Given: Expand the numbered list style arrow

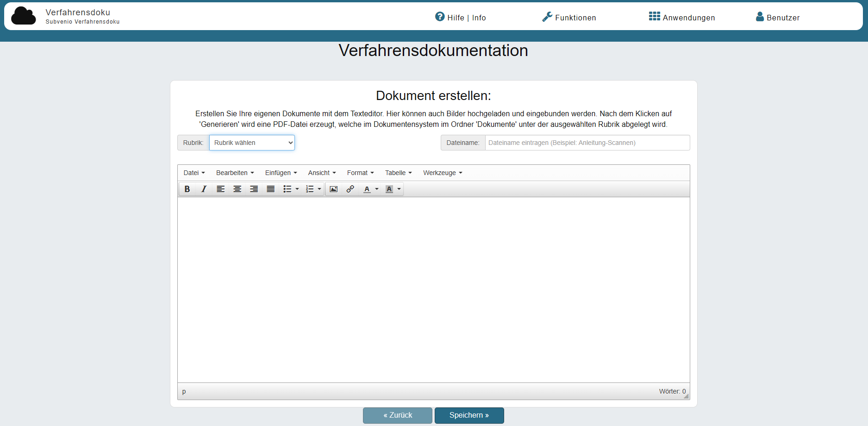Looking at the screenshot, I should (x=319, y=189).
